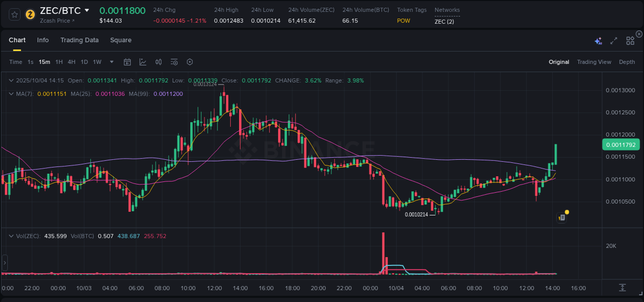Open the chart style line-chart icon
This screenshot has width=644, height=302.
coord(143,61)
